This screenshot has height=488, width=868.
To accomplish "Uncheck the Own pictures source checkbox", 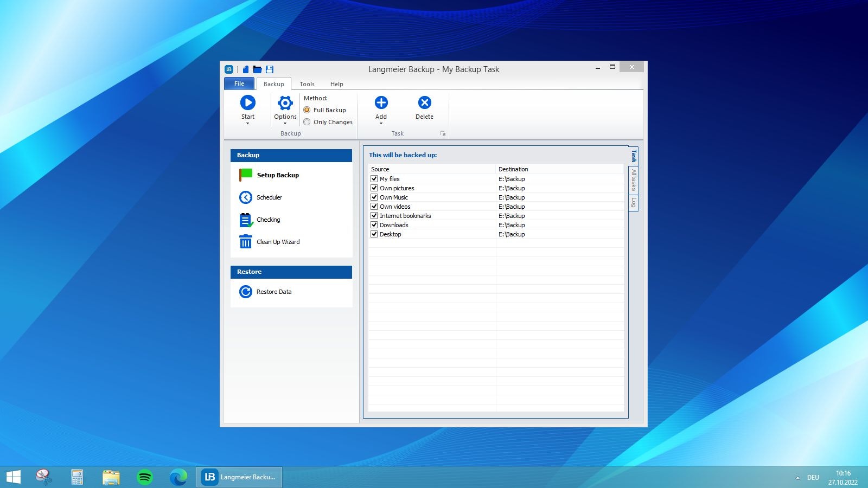I will click(x=374, y=188).
